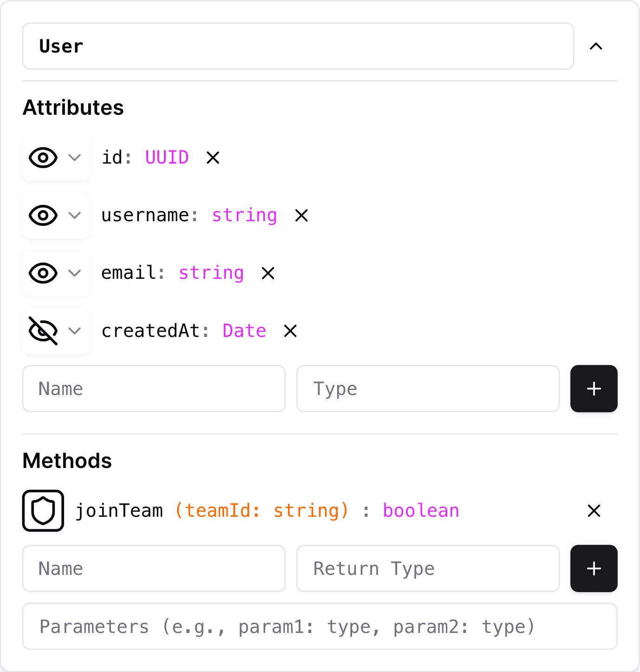Add a new method with the plus button

point(594,568)
